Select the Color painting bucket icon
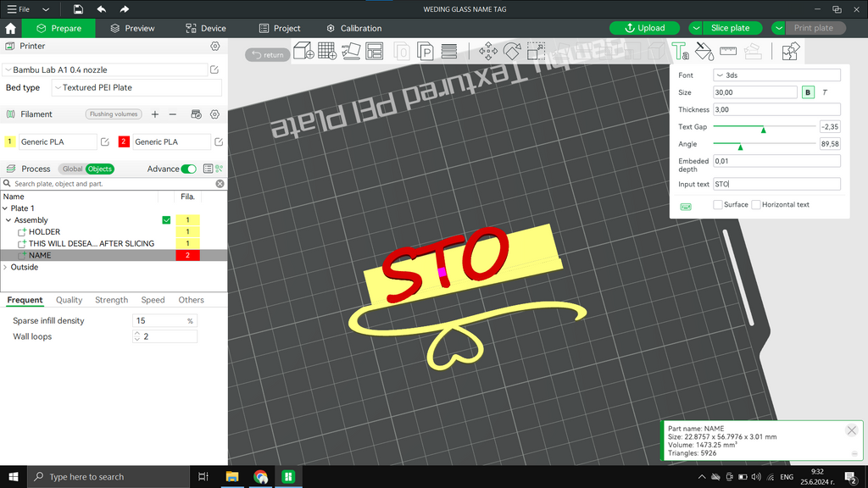Screen dimensions: 868x488 click(704, 52)
